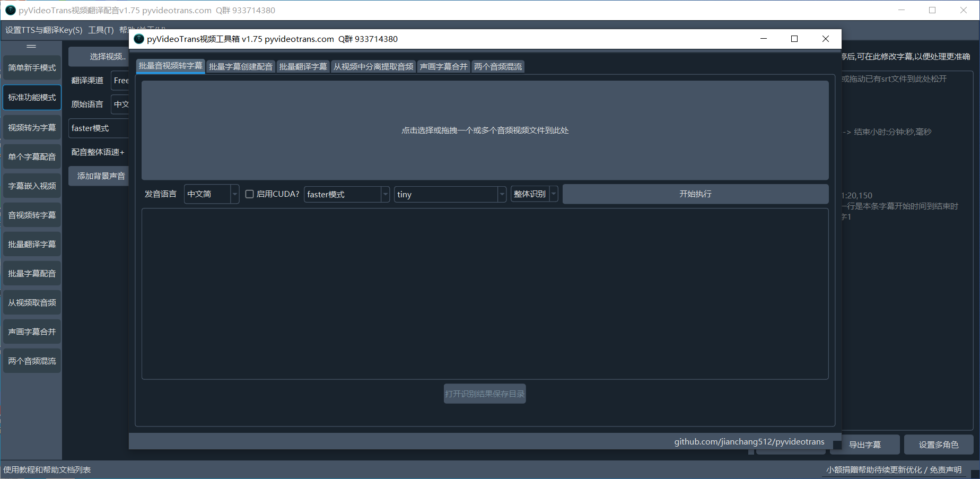Click the file drop area to select files
The width and height of the screenshot is (980, 479).
click(485, 130)
